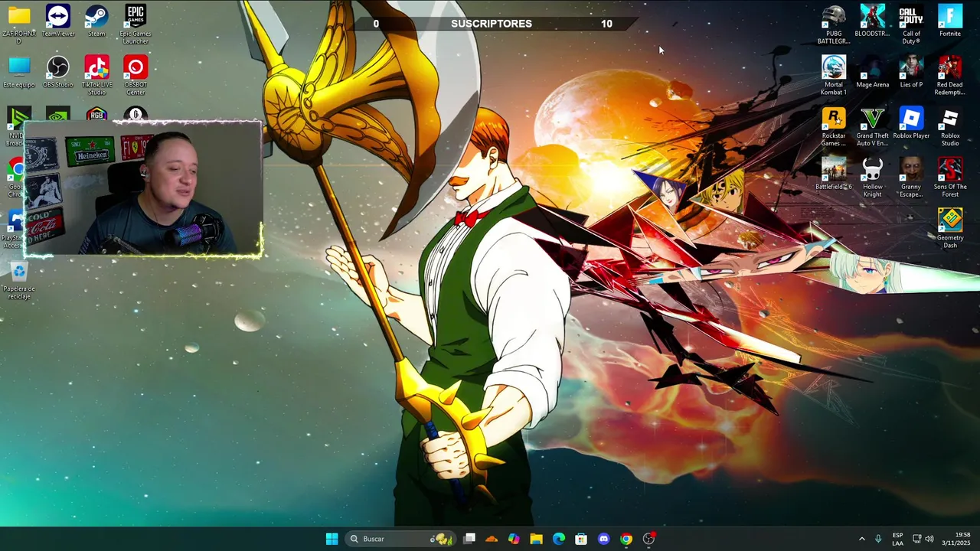
Task: Open Microsoft Store from the taskbar
Action: click(581, 539)
